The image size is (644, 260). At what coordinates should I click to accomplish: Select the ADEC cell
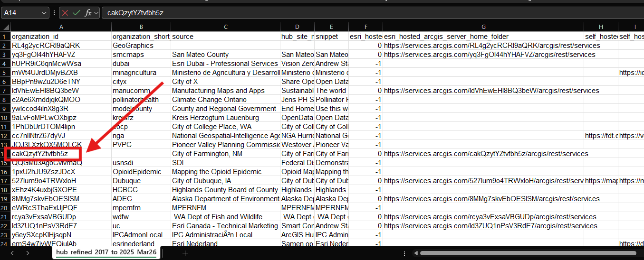point(141,199)
